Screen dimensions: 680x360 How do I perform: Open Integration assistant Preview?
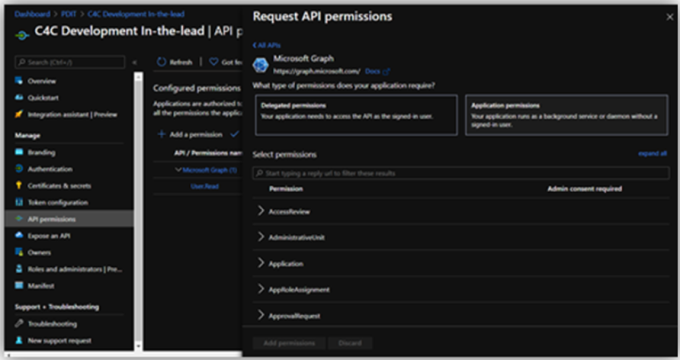coord(72,115)
